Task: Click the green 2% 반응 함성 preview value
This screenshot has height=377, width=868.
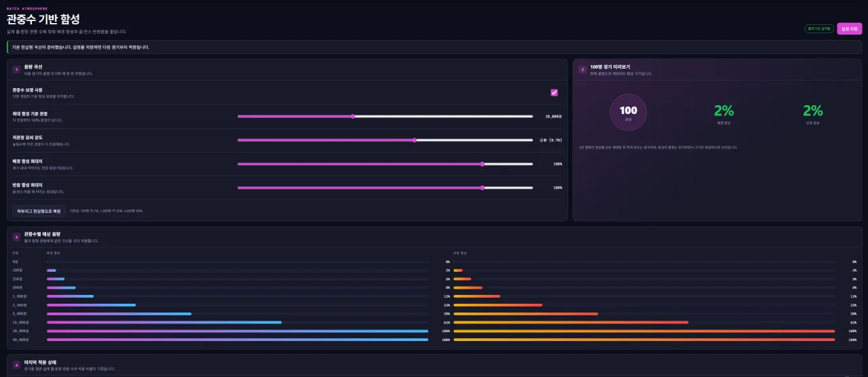Action: click(x=812, y=111)
